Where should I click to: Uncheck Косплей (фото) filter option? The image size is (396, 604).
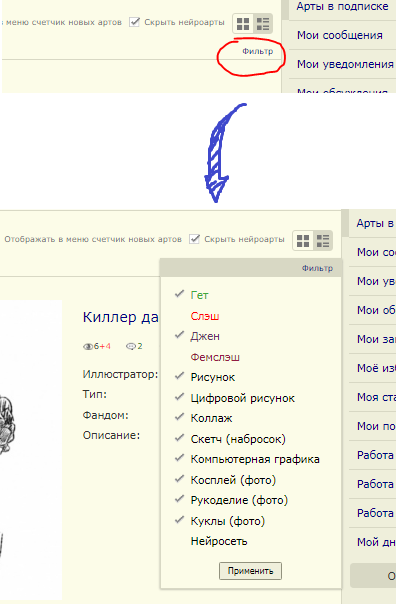point(233,480)
